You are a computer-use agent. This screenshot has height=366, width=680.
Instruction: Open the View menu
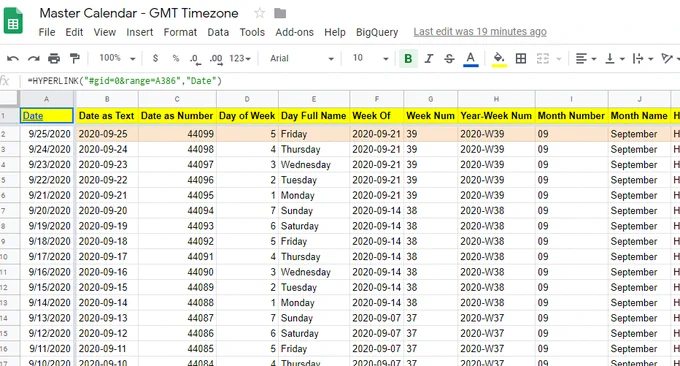click(x=105, y=32)
